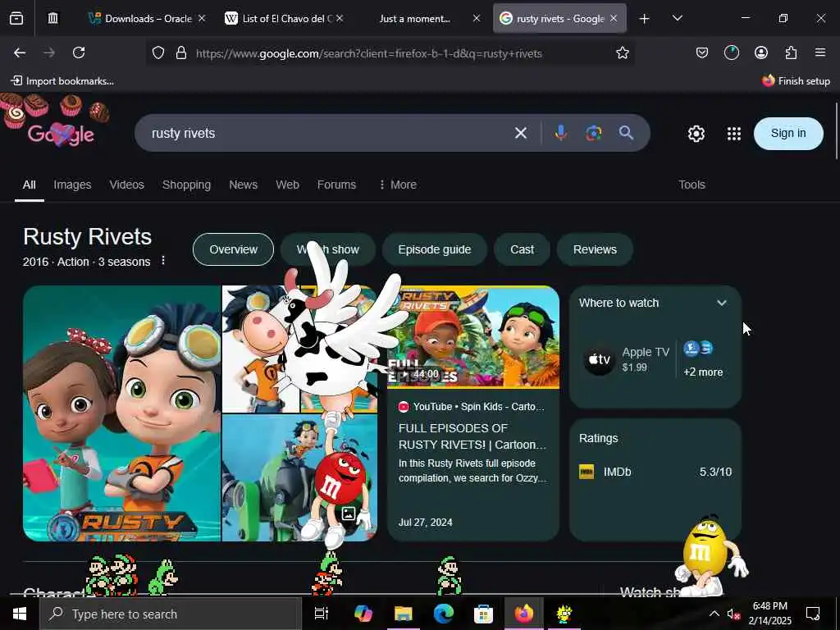
Task: Submit search with magnifying glass icon
Action: tap(626, 133)
